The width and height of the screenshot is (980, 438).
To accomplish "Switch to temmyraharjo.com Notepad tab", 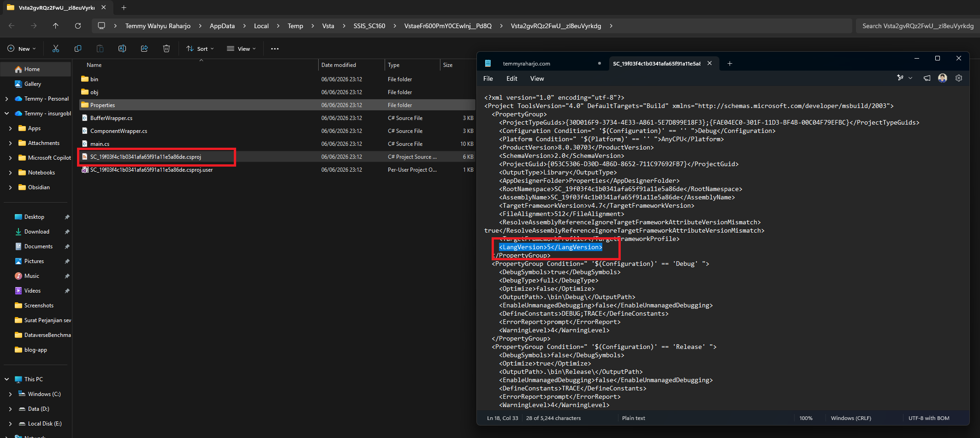I will click(x=526, y=64).
